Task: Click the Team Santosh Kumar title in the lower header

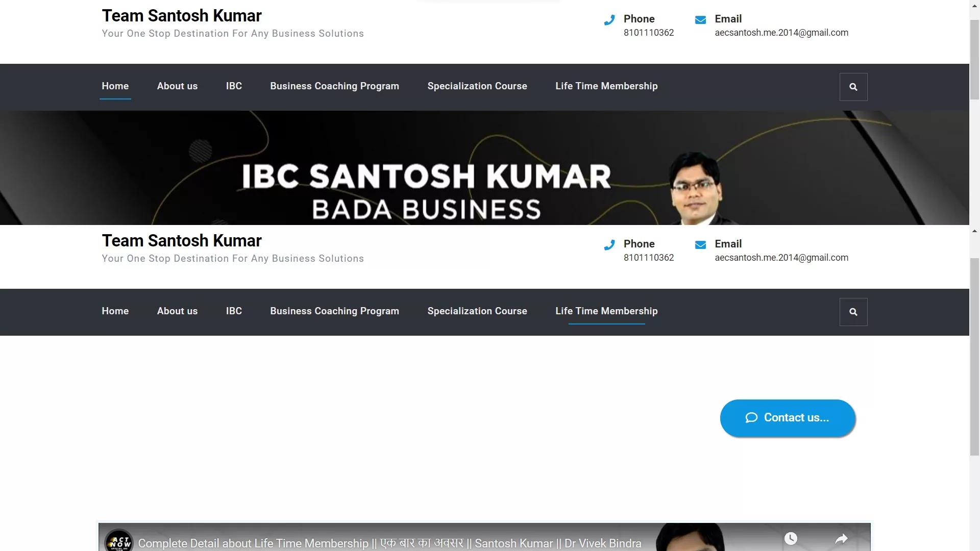Action: 182,241
